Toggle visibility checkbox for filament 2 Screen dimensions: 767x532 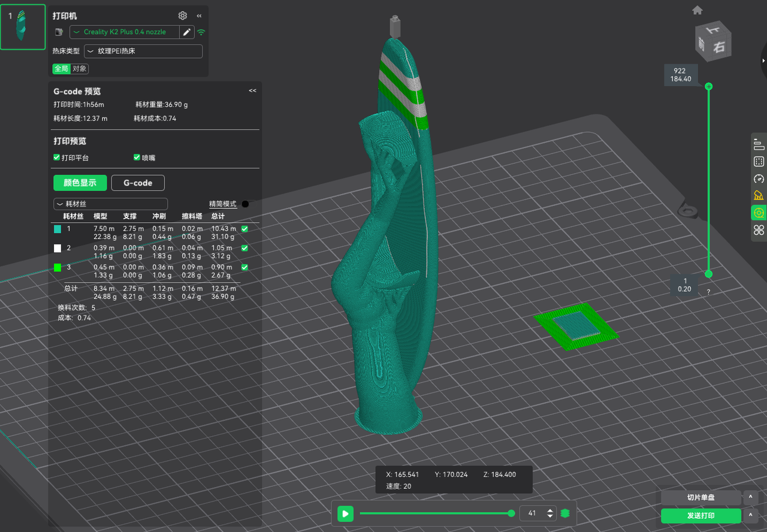click(x=244, y=248)
